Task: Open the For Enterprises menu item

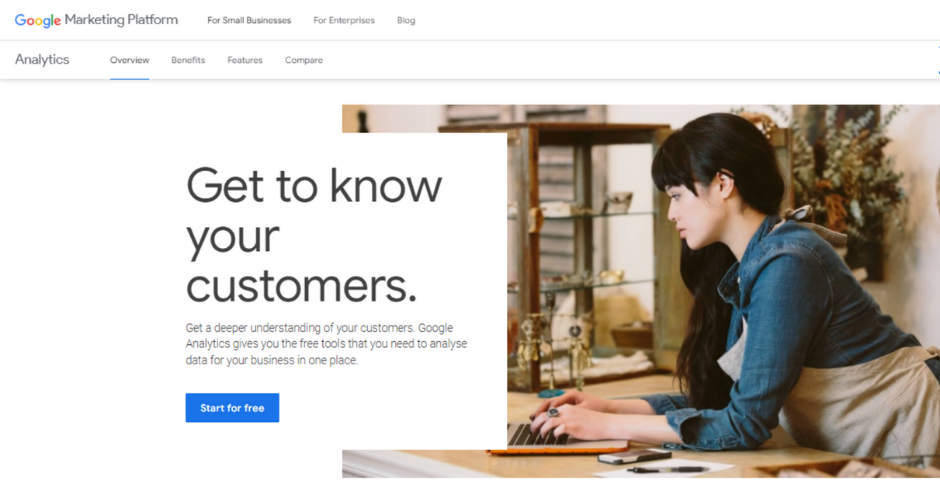Action: coord(344,20)
